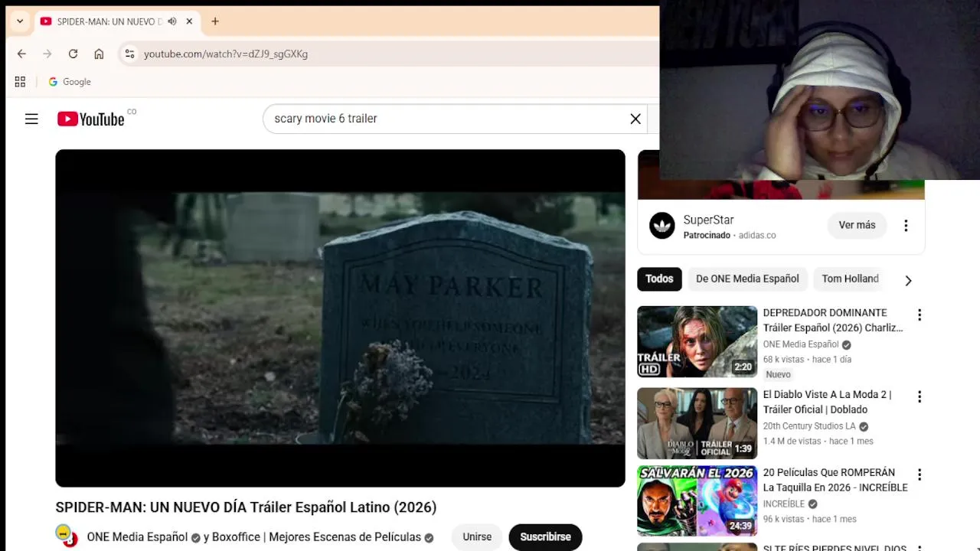Select the Tom Holland filter chip
Viewport: 980px width, 551px height.
[x=850, y=279]
